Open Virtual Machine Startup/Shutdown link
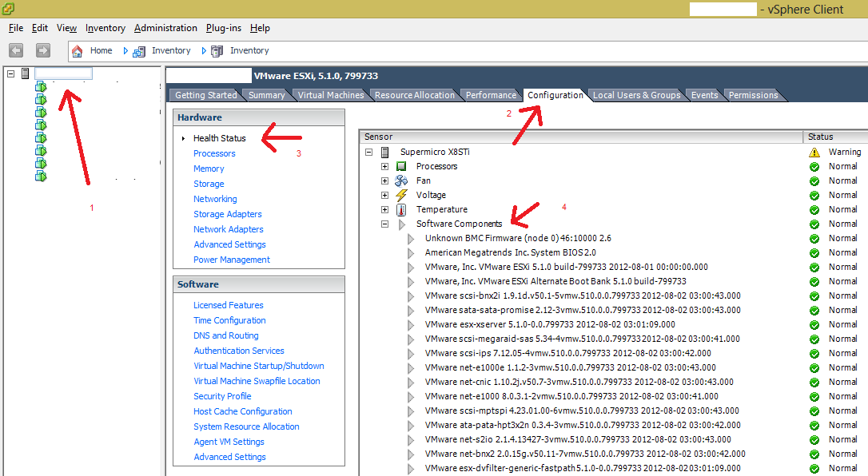Image resolution: width=868 pixels, height=476 pixels. [258, 366]
